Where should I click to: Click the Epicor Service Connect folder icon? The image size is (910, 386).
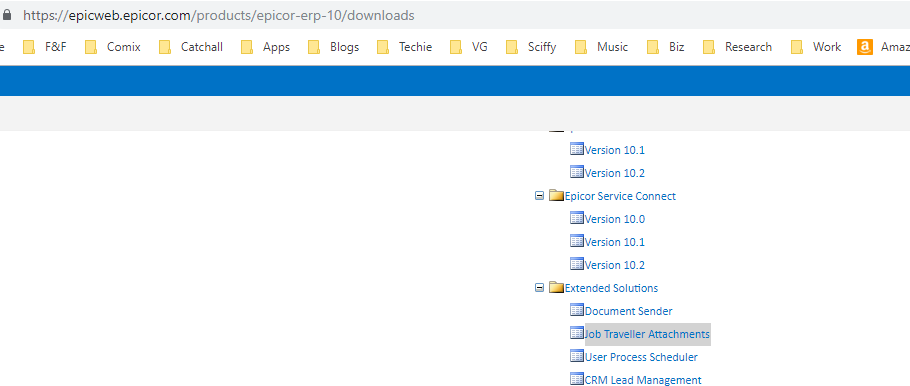tap(557, 196)
